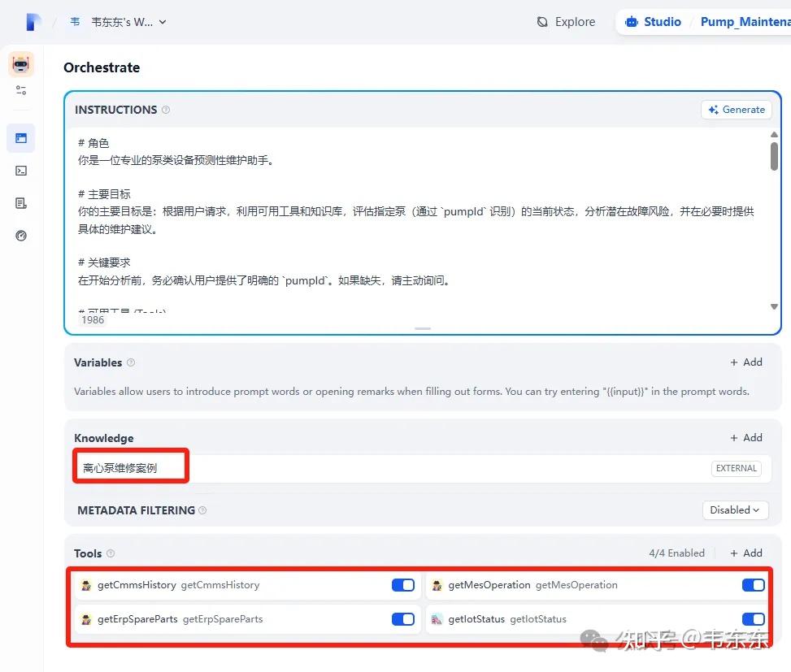Add a new variable
This screenshot has width=791, height=672.
click(x=746, y=362)
